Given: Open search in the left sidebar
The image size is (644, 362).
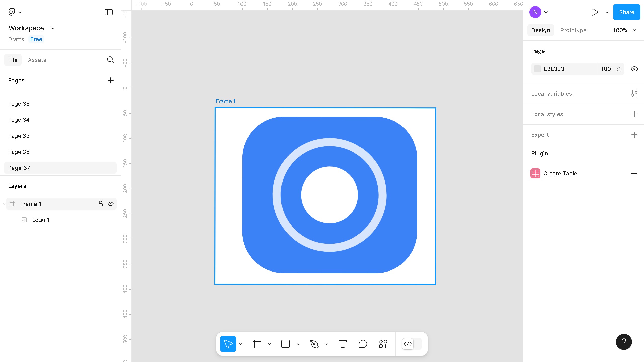Looking at the screenshot, I should pos(110,60).
